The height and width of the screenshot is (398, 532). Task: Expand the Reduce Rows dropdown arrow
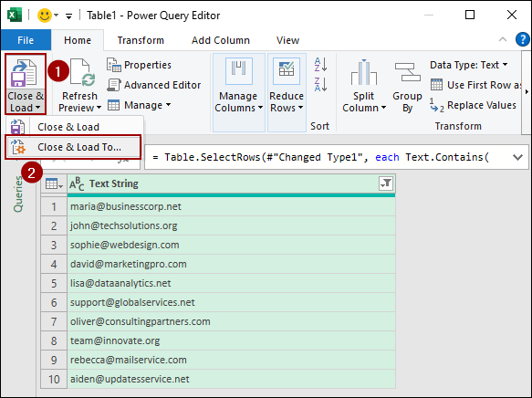coord(300,108)
